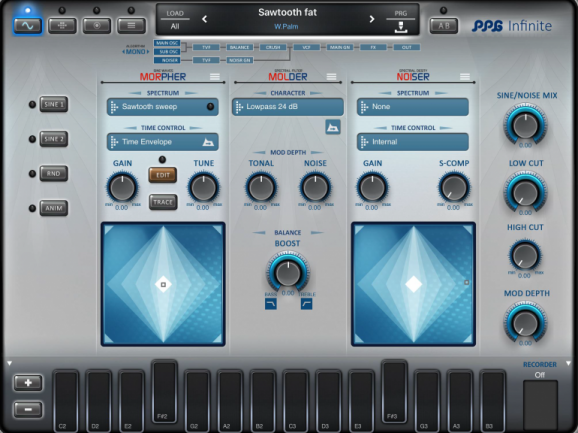578x433 pixels.
Task: Select BALANCE block in signal chain
Action: (239, 47)
